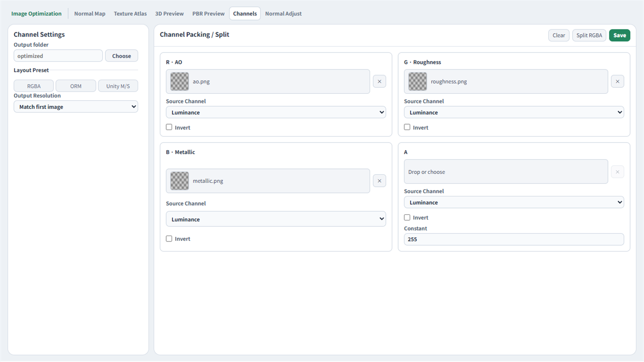The width and height of the screenshot is (644, 362).
Task: Open Source Channel dropdown for A channel
Action: pyautogui.click(x=514, y=202)
